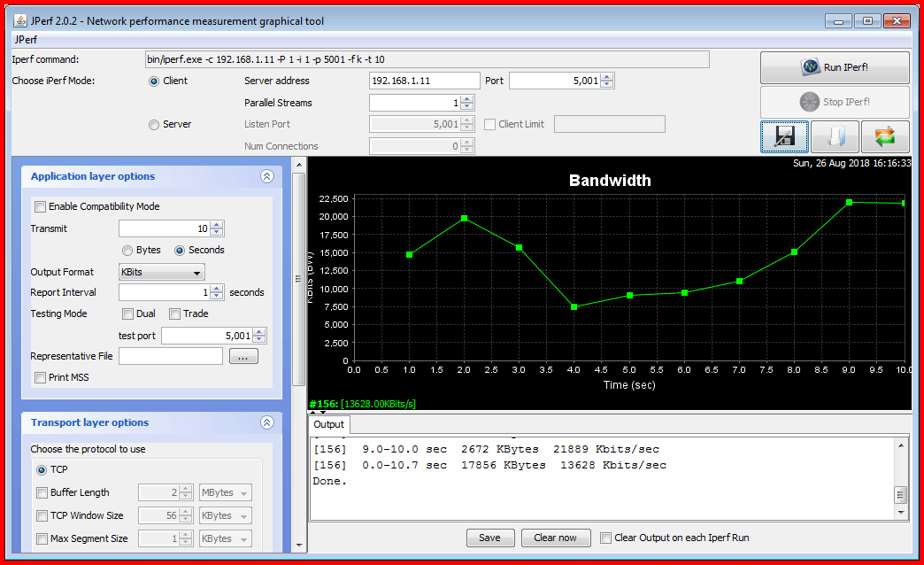
Task: Toggle the Trade testing mode checkbox
Action: [x=174, y=313]
